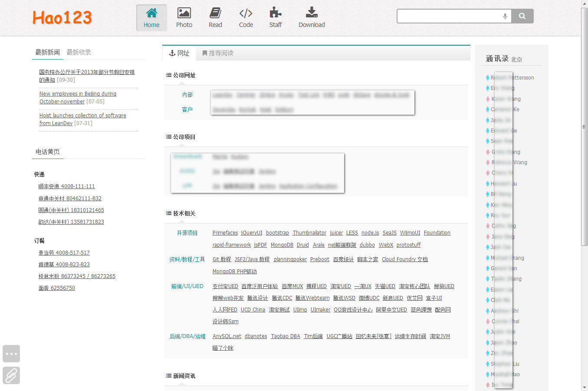The image size is (588, 391).
Task: Open the planningpoker link
Action: pyautogui.click(x=290, y=259)
